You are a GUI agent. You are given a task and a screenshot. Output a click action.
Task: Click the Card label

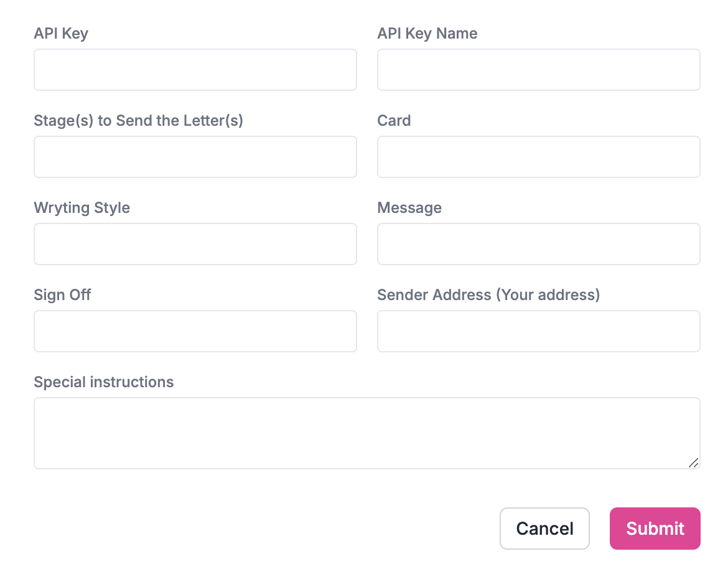point(394,121)
